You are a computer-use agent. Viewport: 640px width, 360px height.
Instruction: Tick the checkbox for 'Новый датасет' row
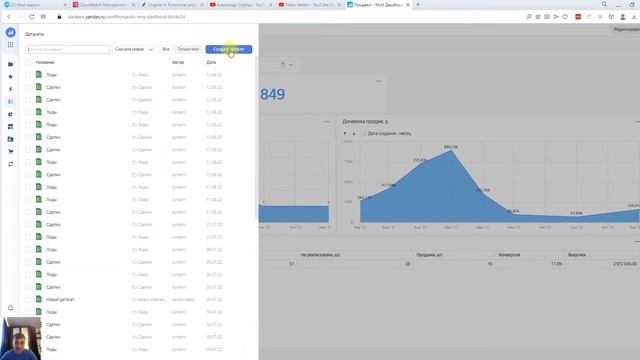tap(28, 300)
